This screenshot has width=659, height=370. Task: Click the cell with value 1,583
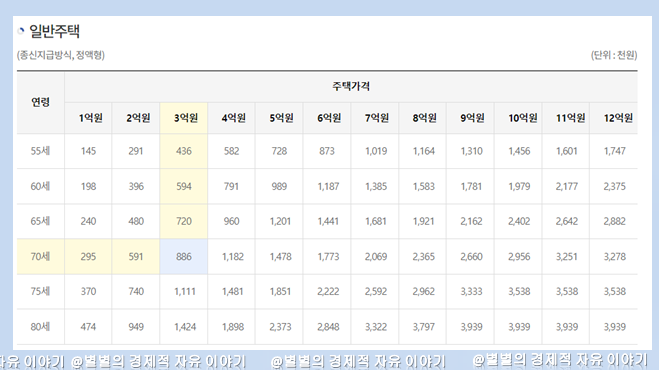(422, 186)
